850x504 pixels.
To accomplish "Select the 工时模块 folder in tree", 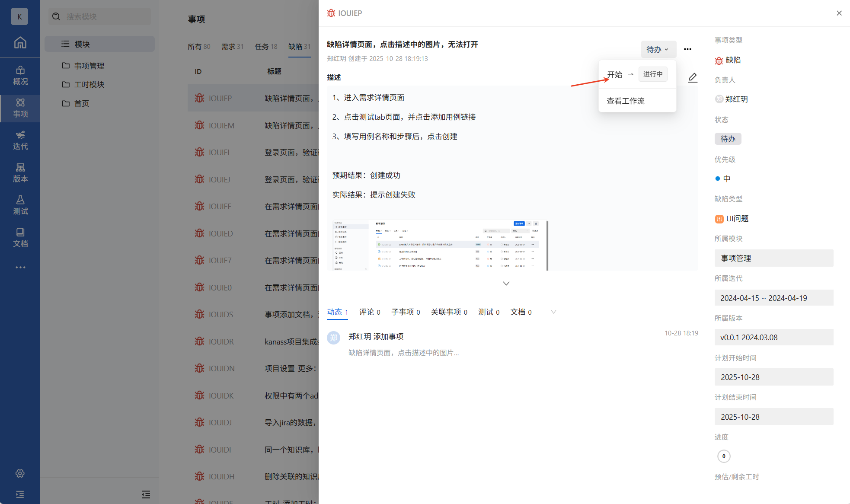I will (x=89, y=84).
